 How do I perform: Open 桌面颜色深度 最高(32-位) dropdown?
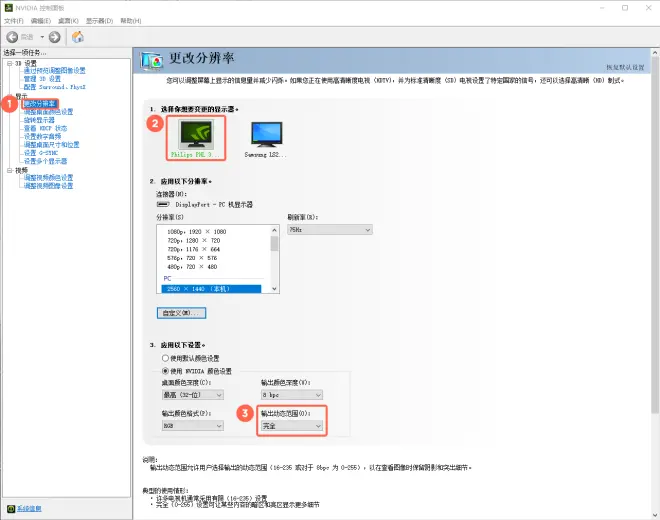point(193,395)
